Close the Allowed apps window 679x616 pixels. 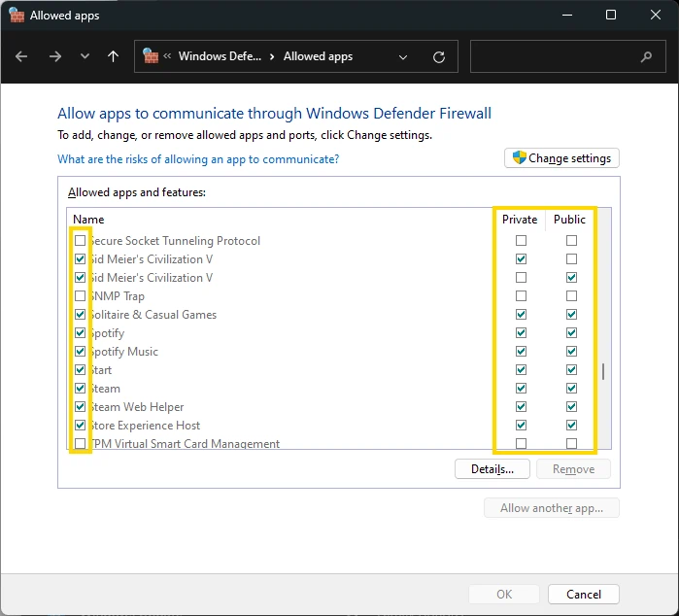pos(655,15)
